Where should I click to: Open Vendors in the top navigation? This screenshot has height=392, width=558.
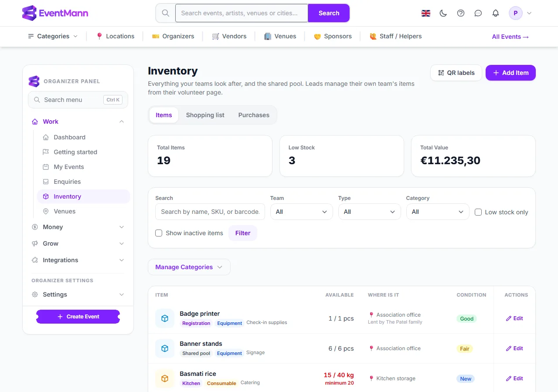[229, 36]
